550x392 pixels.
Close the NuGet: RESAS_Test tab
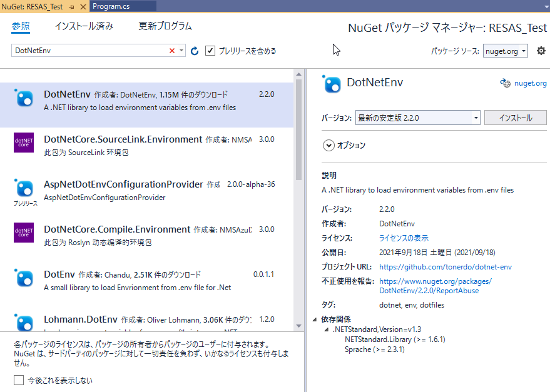[83, 7]
